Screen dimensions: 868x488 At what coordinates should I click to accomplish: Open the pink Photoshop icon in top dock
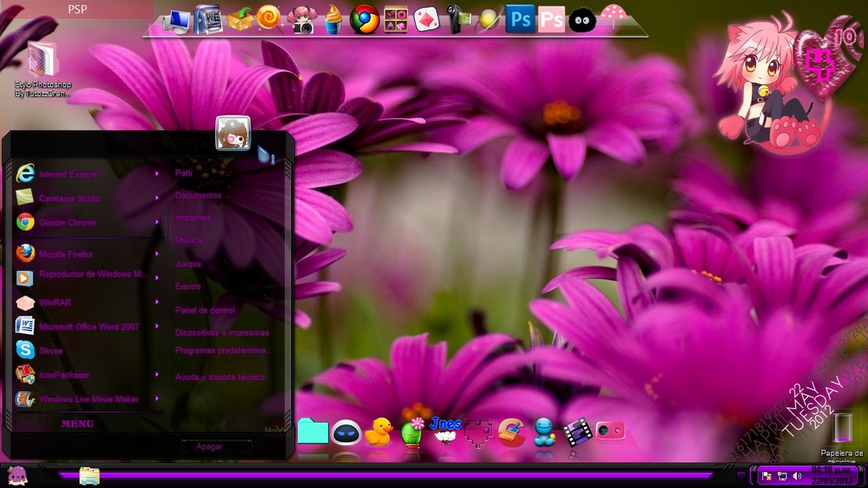pos(551,20)
